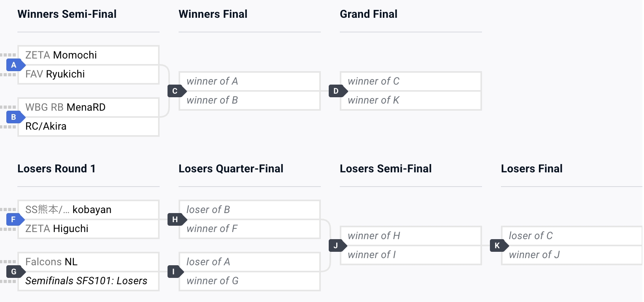Open the match H badge
This screenshot has width=644, height=302.
(x=175, y=219)
